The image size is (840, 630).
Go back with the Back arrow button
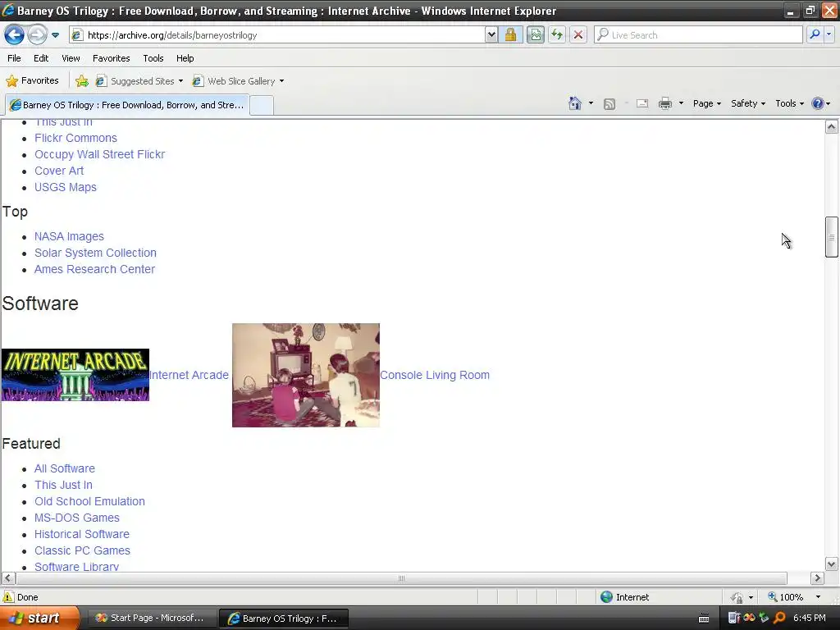tap(15, 34)
